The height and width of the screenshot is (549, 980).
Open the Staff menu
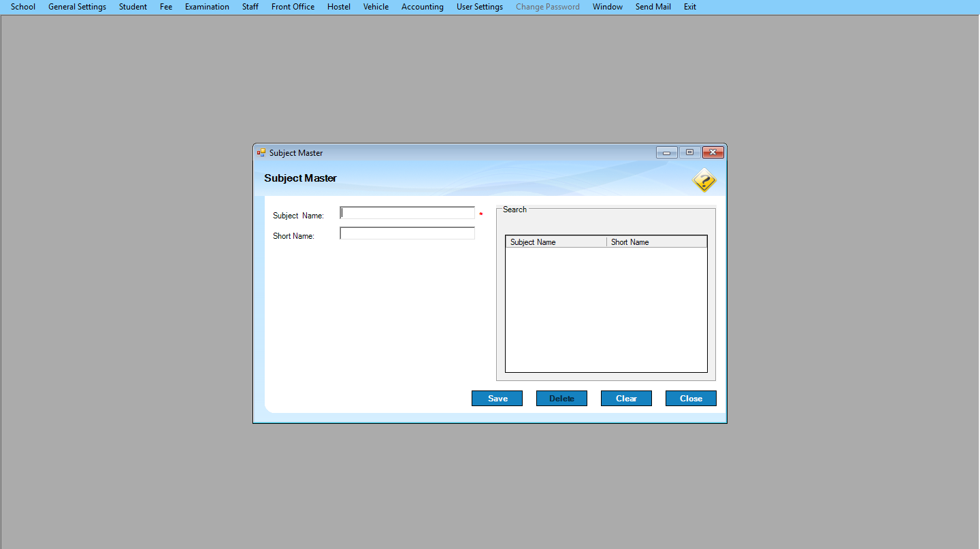click(x=250, y=7)
